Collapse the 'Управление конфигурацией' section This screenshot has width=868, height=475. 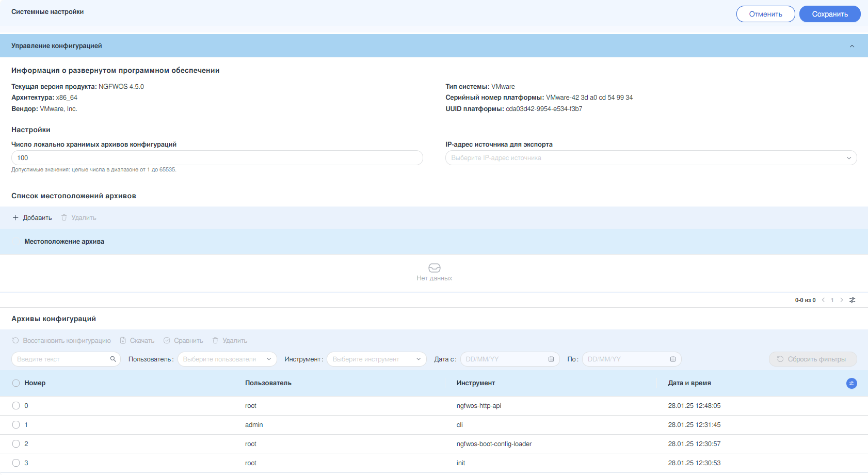pyautogui.click(x=852, y=46)
